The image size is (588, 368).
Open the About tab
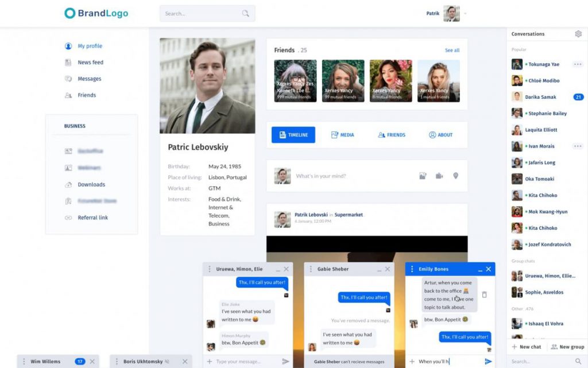tap(440, 135)
